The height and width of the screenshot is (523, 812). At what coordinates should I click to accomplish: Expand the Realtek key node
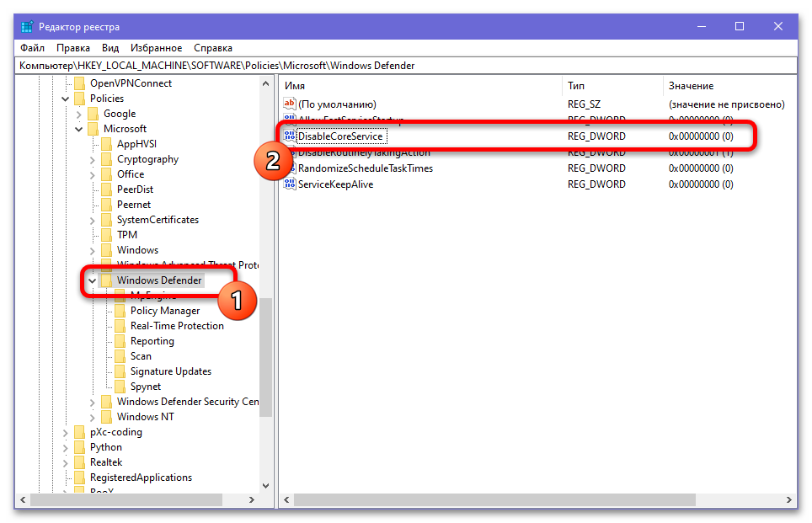tap(65, 462)
